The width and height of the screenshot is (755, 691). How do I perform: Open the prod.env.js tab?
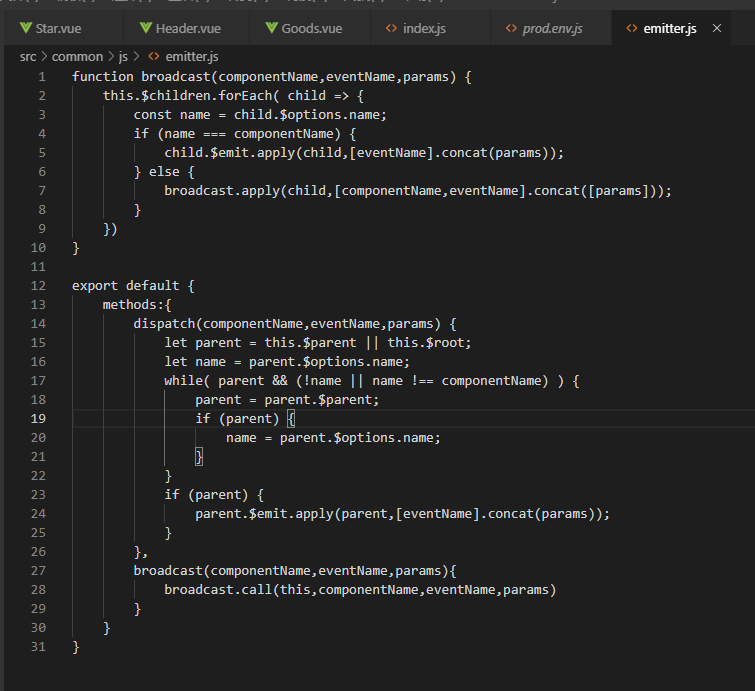point(551,28)
